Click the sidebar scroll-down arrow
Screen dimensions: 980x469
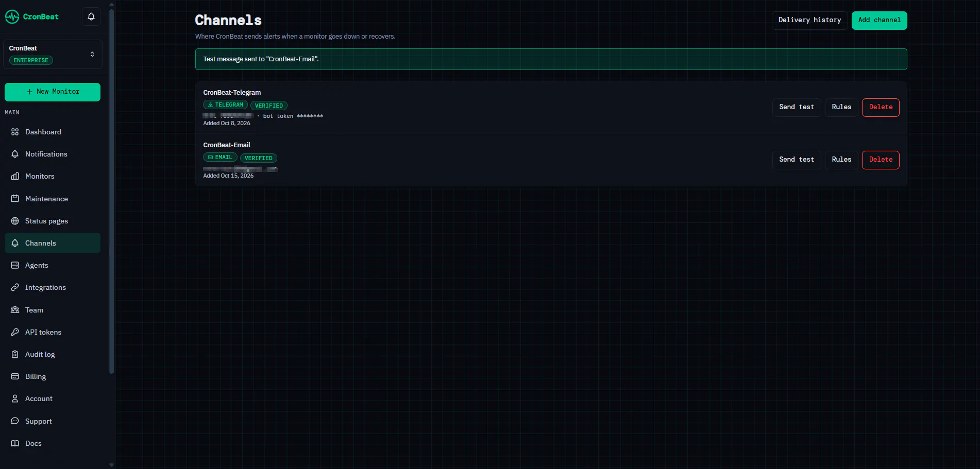pyautogui.click(x=111, y=464)
